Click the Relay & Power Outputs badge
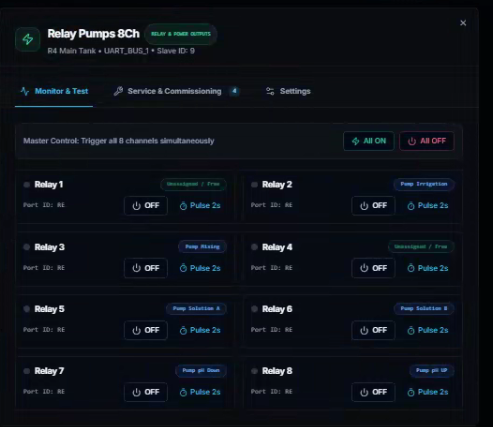The height and width of the screenshot is (427, 493). point(181,34)
